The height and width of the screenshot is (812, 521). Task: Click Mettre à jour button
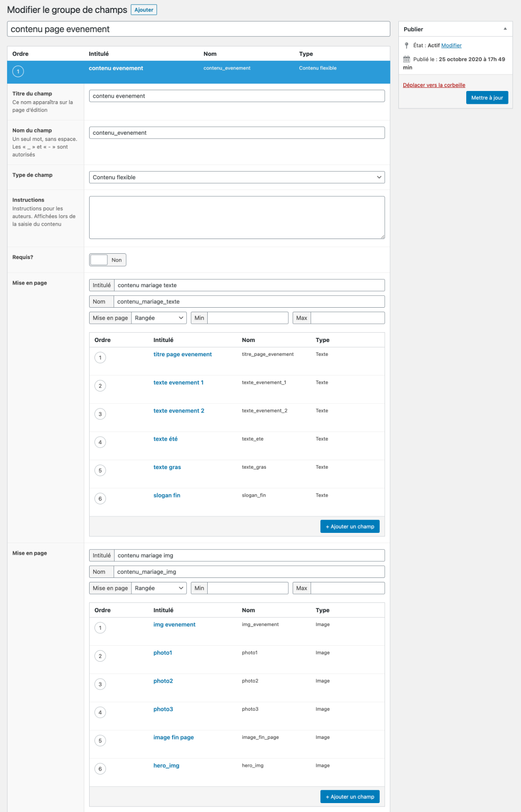tap(487, 98)
